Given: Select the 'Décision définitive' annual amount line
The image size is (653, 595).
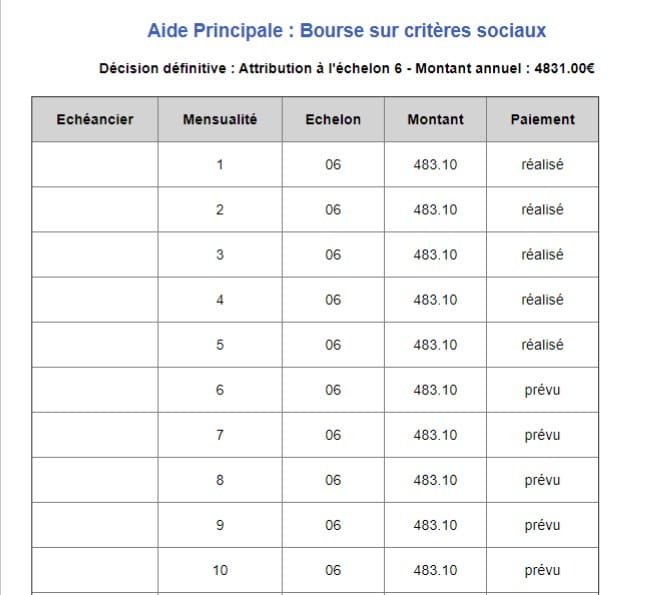Looking at the screenshot, I should click(346, 68).
